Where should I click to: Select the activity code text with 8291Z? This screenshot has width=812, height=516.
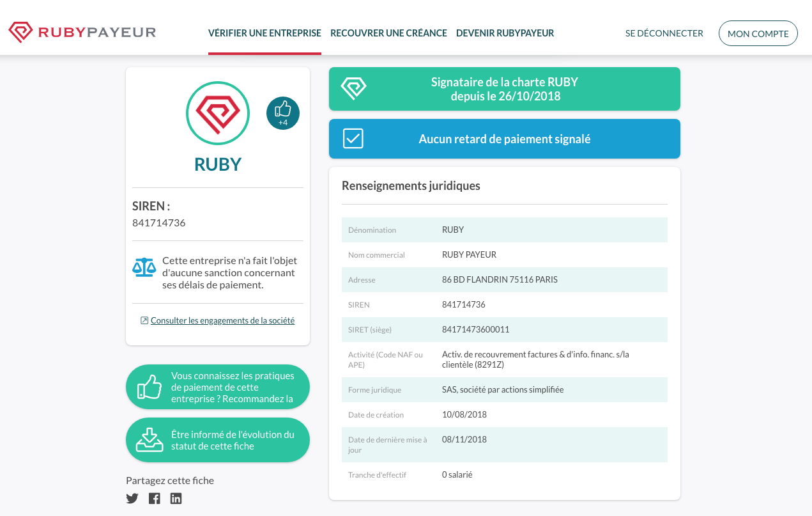click(535, 359)
